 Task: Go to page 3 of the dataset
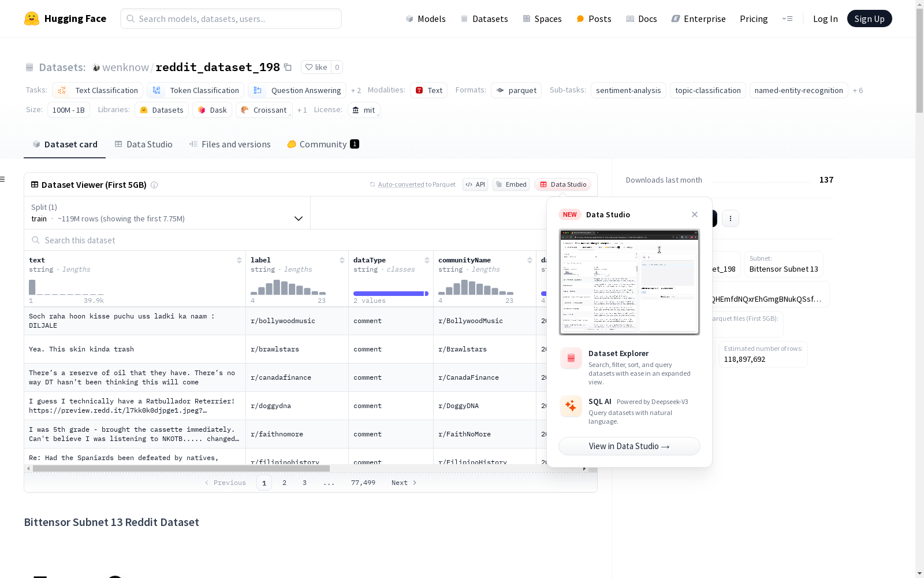pos(304,483)
